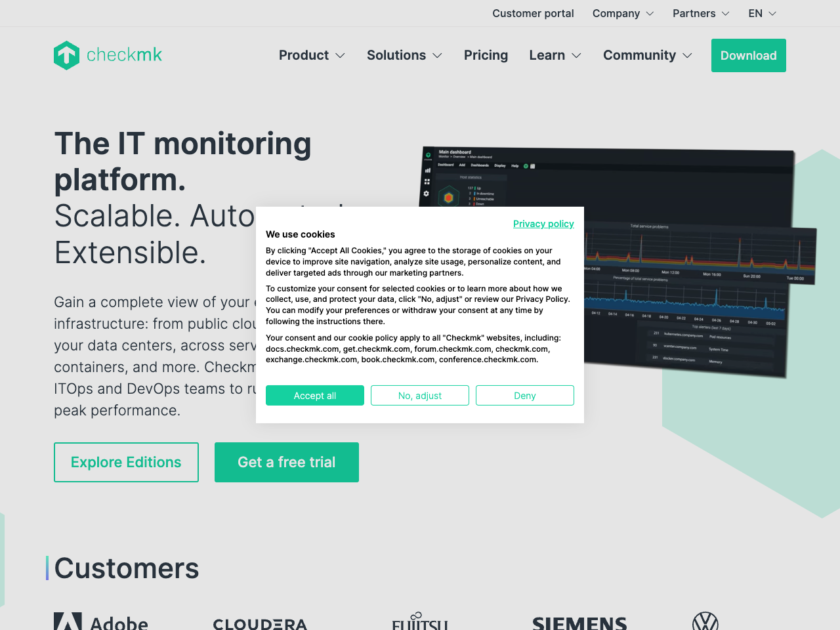Click the Volkswagen customer logo

[705, 621]
